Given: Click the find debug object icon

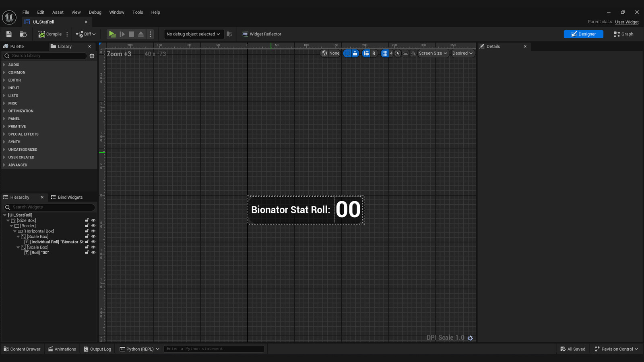Looking at the screenshot, I should point(229,34).
